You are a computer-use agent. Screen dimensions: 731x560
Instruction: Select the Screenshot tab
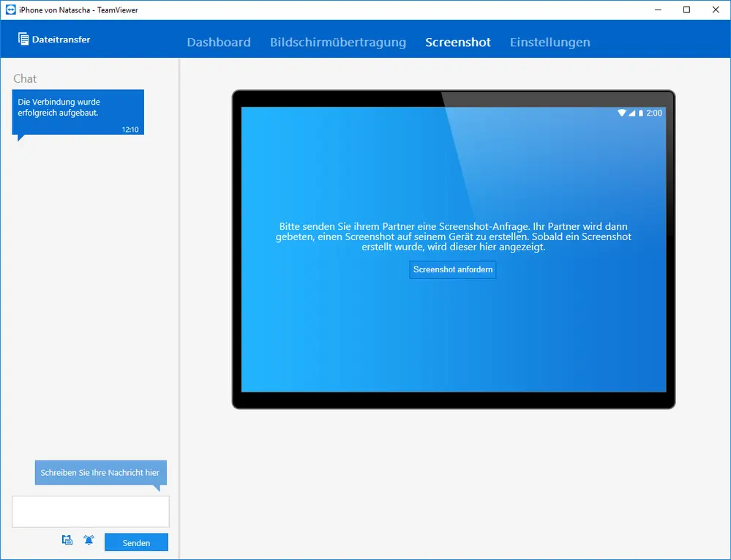click(458, 42)
